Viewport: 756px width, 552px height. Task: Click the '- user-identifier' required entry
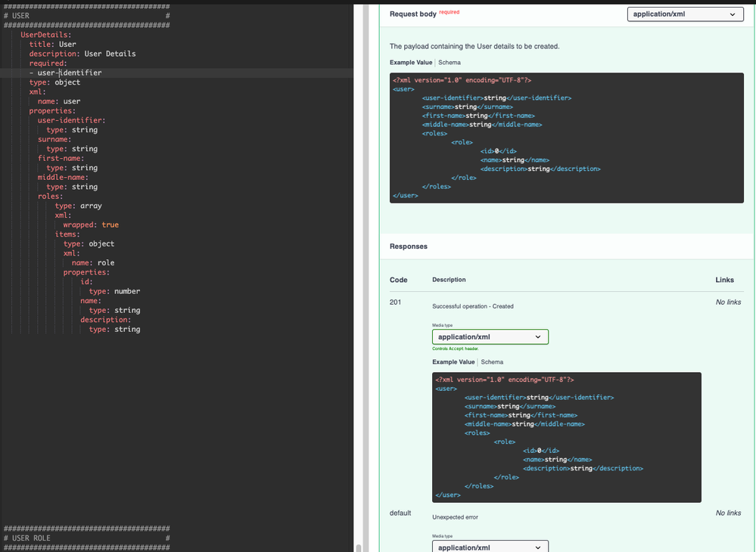pos(65,73)
